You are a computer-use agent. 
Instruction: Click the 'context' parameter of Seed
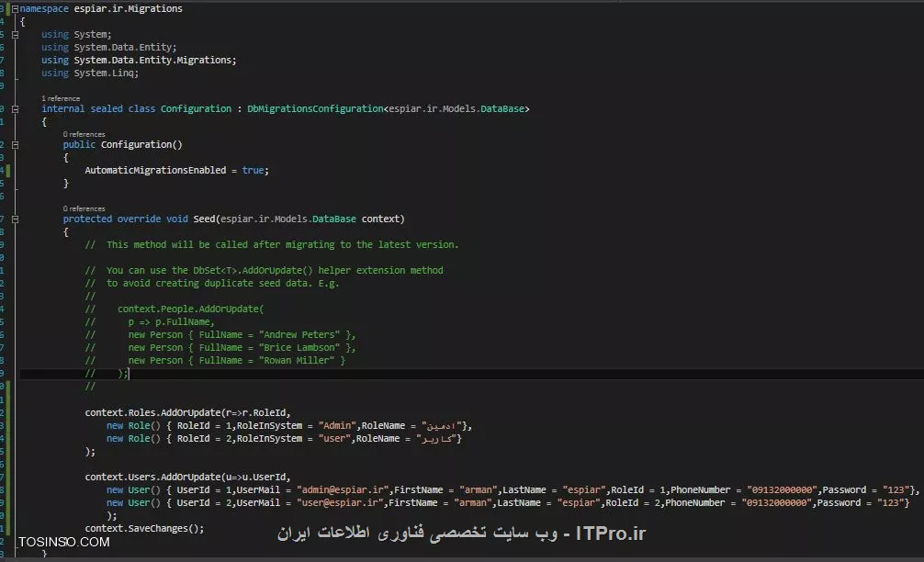click(380, 219)
